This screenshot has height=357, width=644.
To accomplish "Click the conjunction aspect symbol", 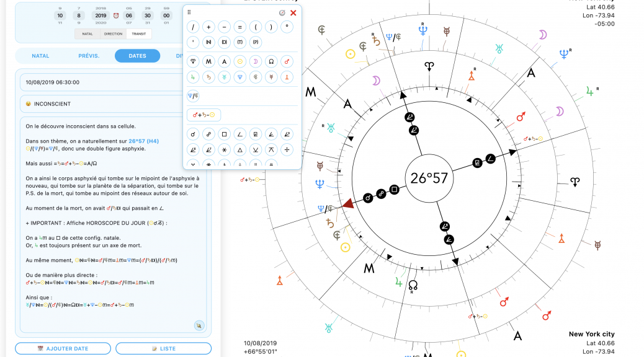I will coord(193,133).
